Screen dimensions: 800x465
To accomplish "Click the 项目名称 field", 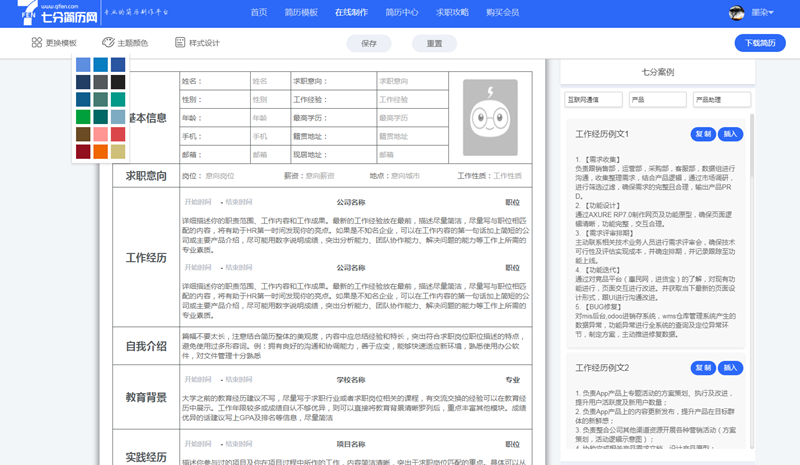I will coord(351,444).
